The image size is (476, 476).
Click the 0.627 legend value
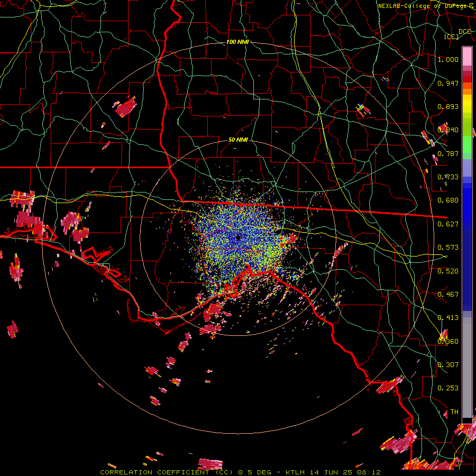pyautogui.click(x=448, y=224)
